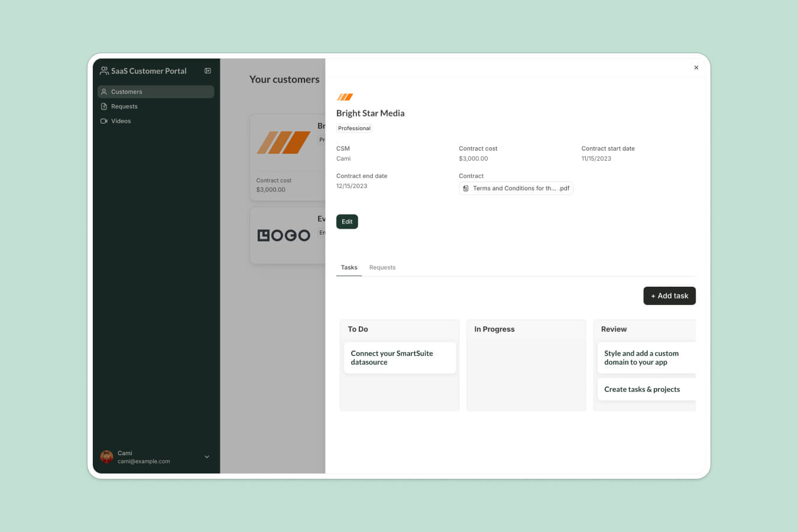798x532 pixels.
Task: Click the Bright Star Media heading
Action: pyautogui.click(x=371, y=113)
